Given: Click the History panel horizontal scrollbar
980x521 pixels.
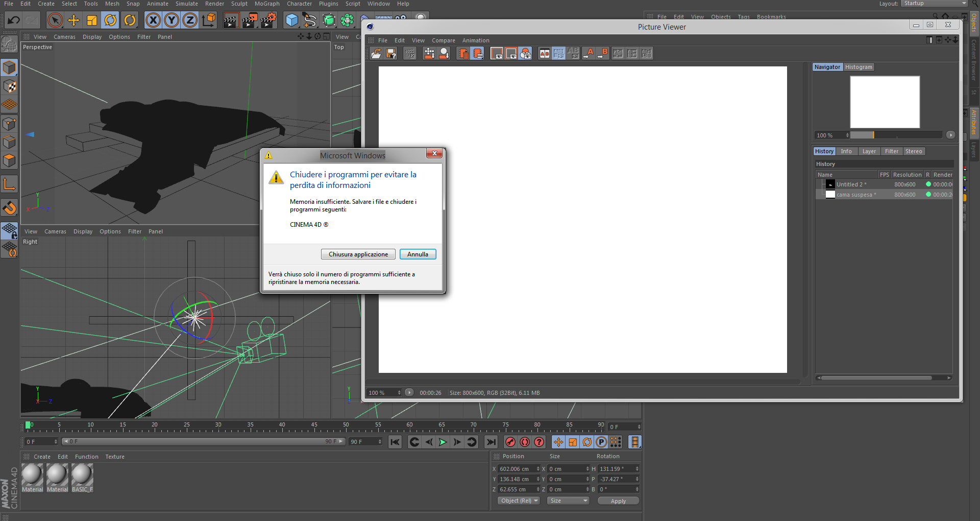Looking at the screenshot, I should point(876,378).
